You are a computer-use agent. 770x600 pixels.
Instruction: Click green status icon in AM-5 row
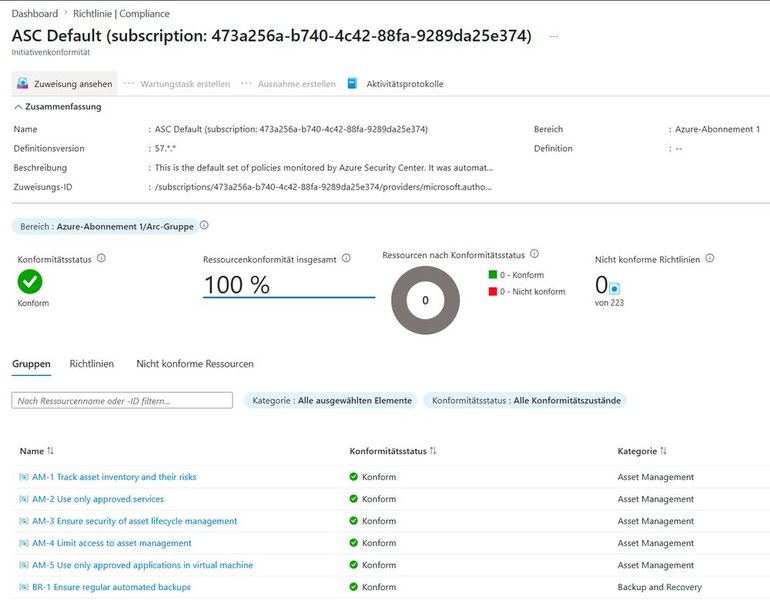(354, 565)
